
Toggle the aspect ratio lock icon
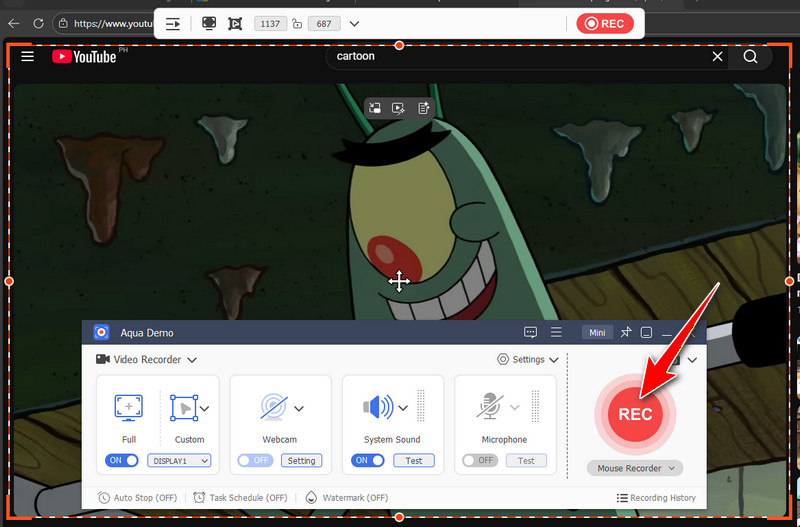click(x=297, y=23)
